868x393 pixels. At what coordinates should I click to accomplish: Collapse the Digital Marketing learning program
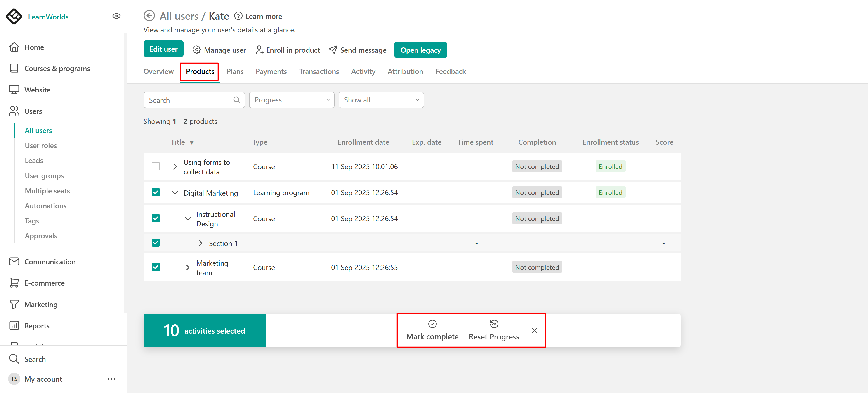pyautogui.click(x=175, y=193)
